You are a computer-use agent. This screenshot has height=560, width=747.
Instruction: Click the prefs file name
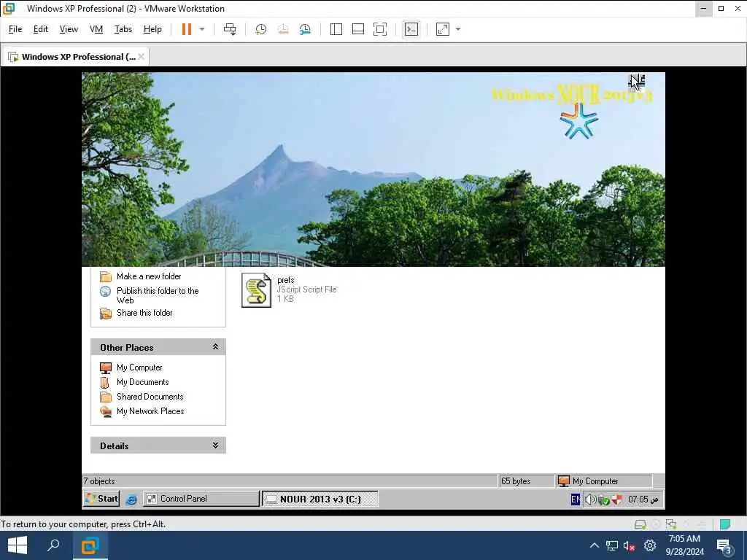pos(286,280)
